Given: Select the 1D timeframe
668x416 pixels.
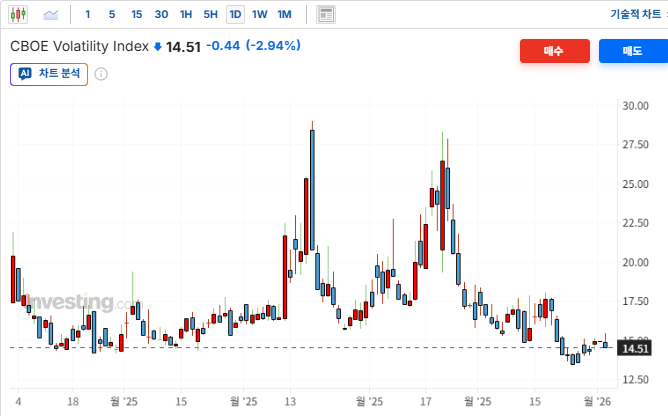Looking at the screenshot, I should coord(235,14).
